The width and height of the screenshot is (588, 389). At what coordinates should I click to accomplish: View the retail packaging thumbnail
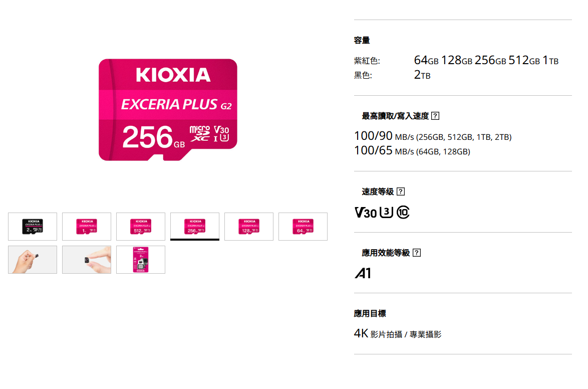pyautogui.click(x=141, y=260)
